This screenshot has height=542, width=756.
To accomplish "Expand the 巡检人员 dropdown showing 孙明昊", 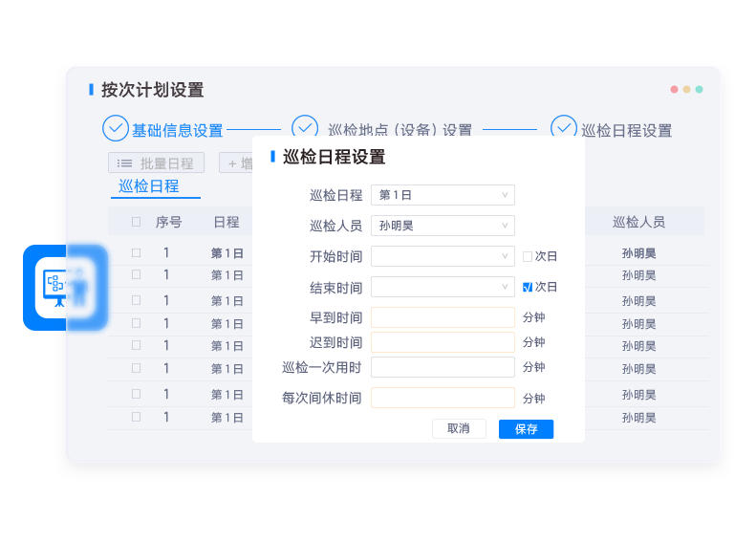I will [443, 226].
